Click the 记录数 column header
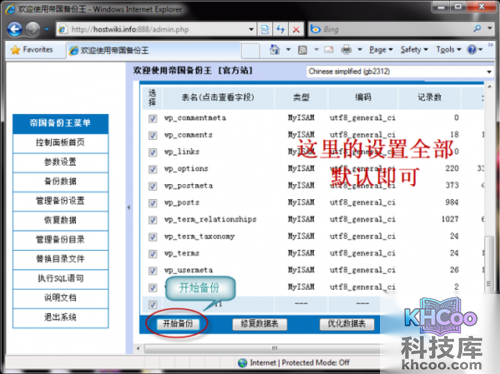 click(x=430, y=97)
